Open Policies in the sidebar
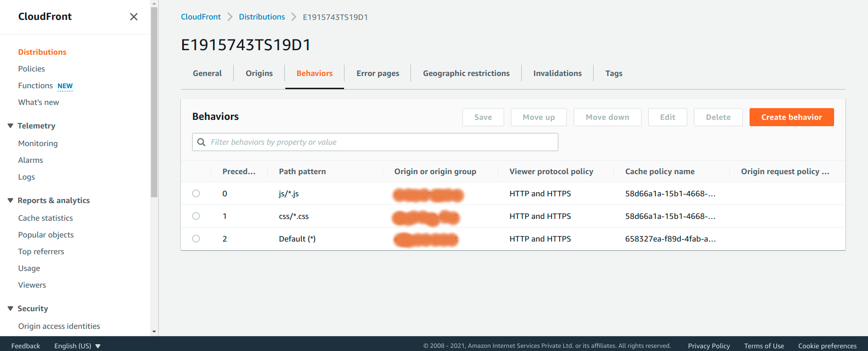Viewport: 868px width, 351px height. click(32, 69)
